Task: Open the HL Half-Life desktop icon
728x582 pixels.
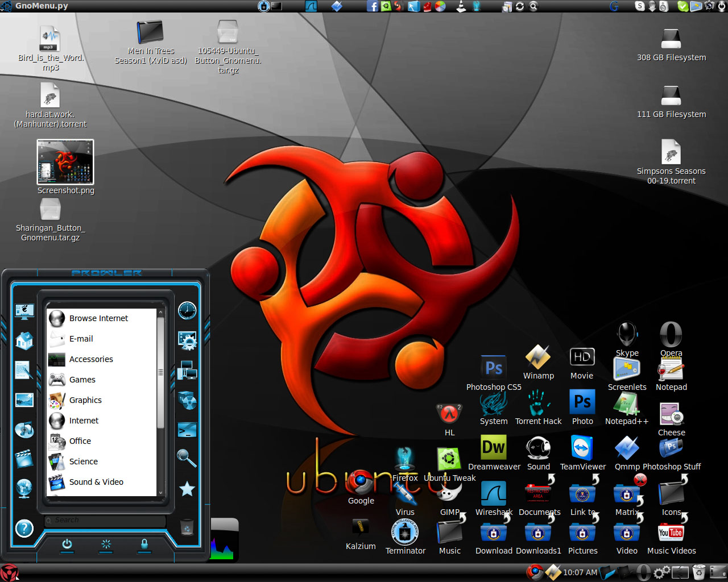Action: tap(449, 419)
